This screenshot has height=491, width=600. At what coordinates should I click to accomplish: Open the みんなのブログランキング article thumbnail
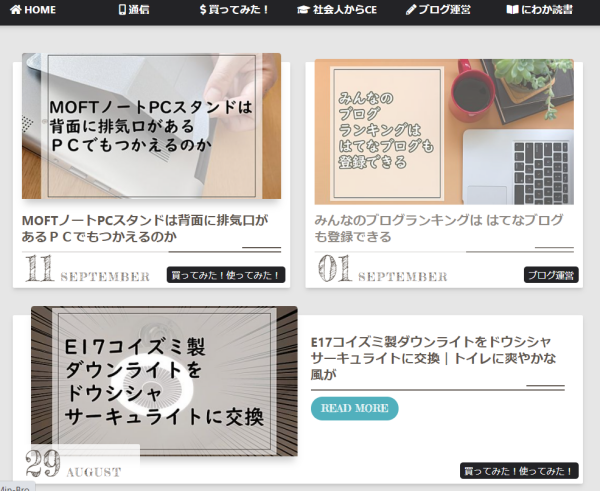[x=444, y=132]
